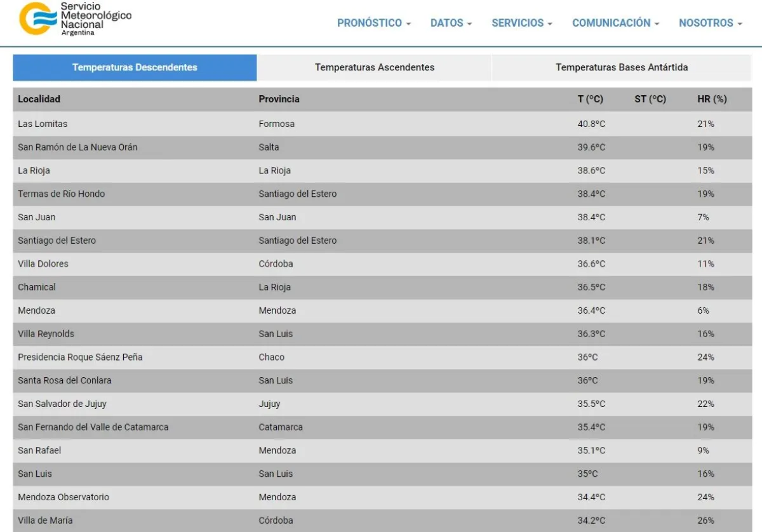Click the T (°C) column header

[590, 99]
